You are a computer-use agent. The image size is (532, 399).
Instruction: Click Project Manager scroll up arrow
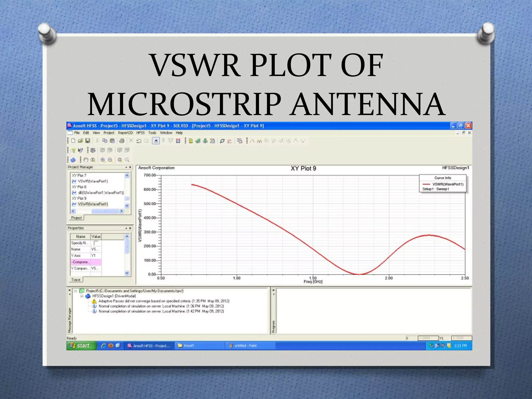tap(127, 176)
